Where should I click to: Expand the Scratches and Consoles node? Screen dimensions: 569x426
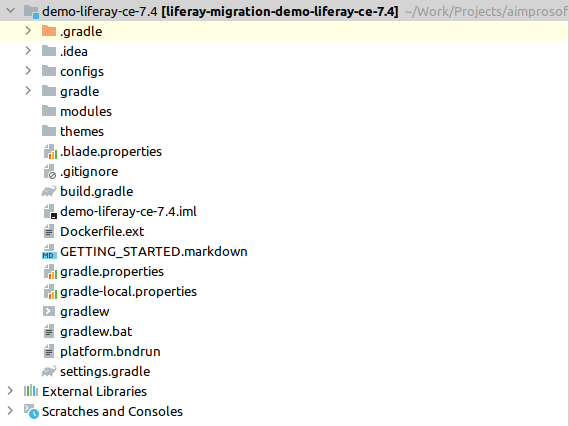point(11,411)
